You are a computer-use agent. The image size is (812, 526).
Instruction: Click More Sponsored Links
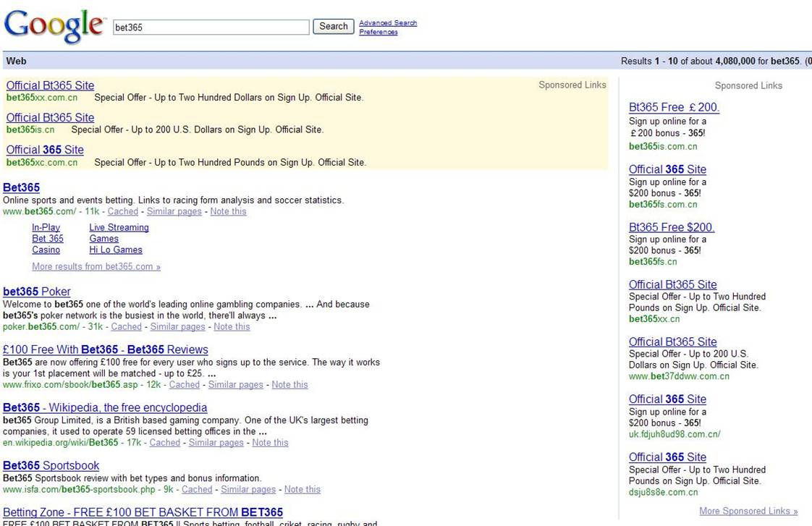click(x=748, y=511)
